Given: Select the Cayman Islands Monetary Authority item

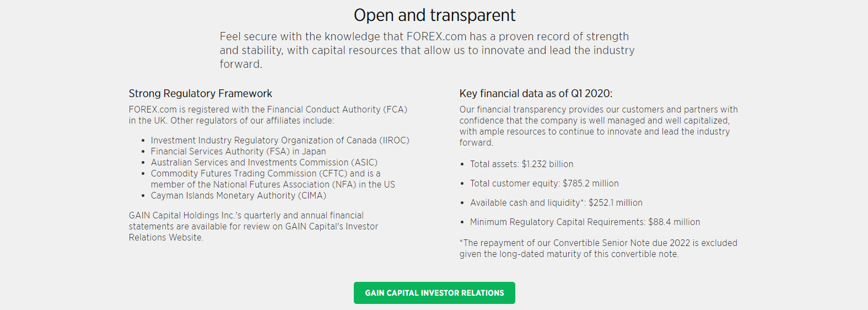Looking at the screenshot, I should [238, 196].
